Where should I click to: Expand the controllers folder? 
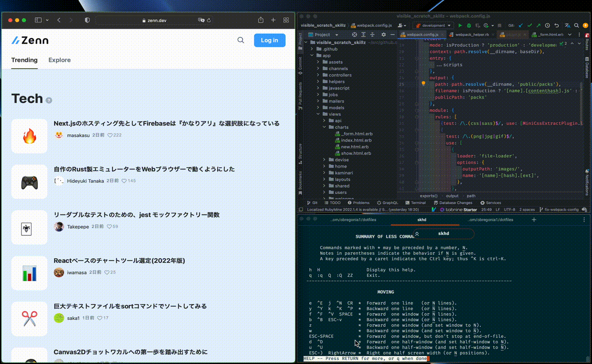click(319, 75)
